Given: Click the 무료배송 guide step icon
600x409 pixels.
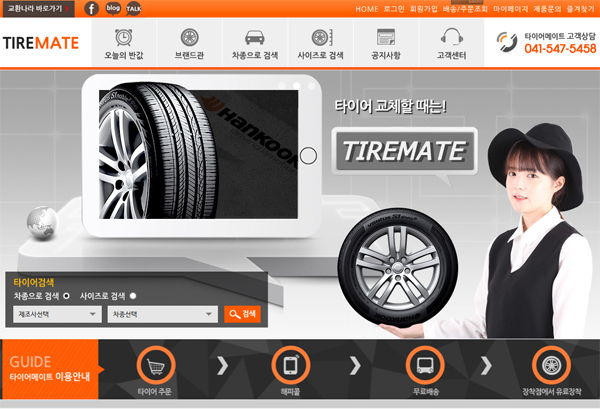Looking at the screenshot, I should click(425, 364).
